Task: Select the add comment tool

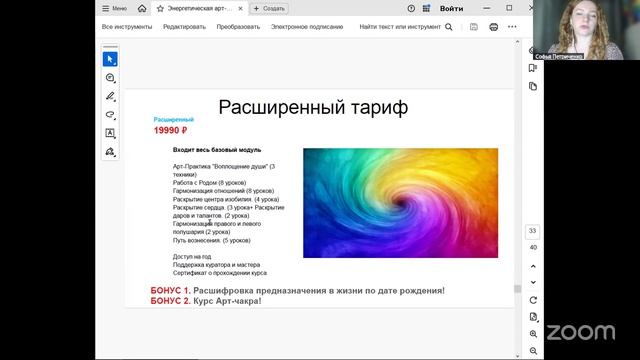Action: (x=110, y=78)
